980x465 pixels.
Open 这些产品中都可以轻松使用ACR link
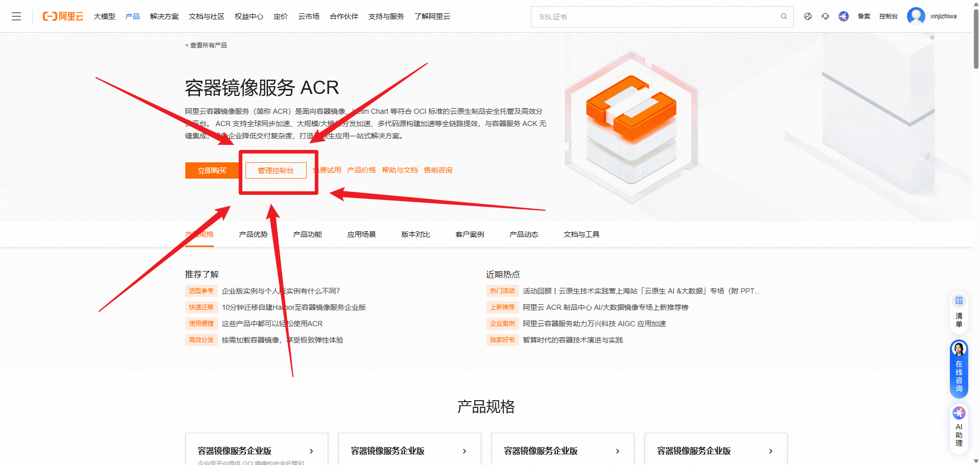coord(272,324)
